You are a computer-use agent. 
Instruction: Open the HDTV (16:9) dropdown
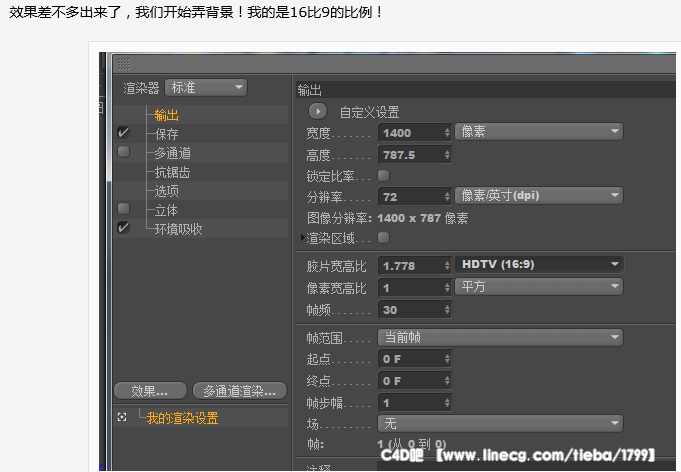(539, 264)
